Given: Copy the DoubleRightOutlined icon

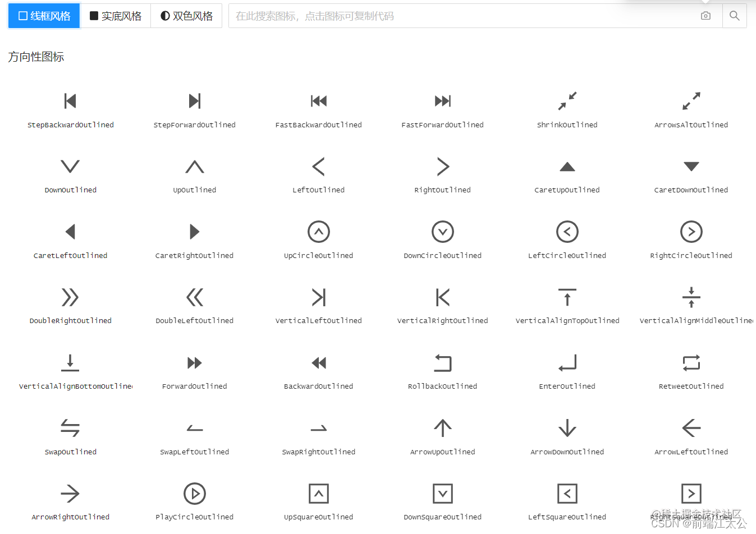Looking at the screenshot, I should click(70, 297).
